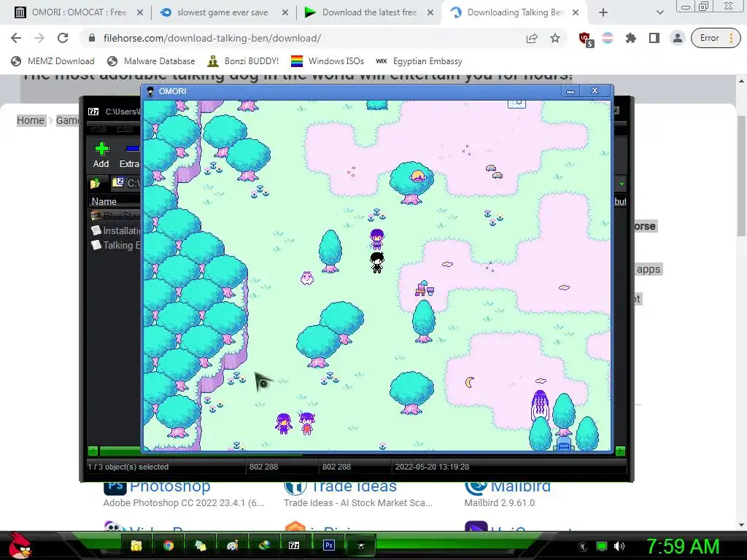This screenshot has height=560, width=747.
Task: Open the uBlock Origin extension
Action: click(586, 39)
